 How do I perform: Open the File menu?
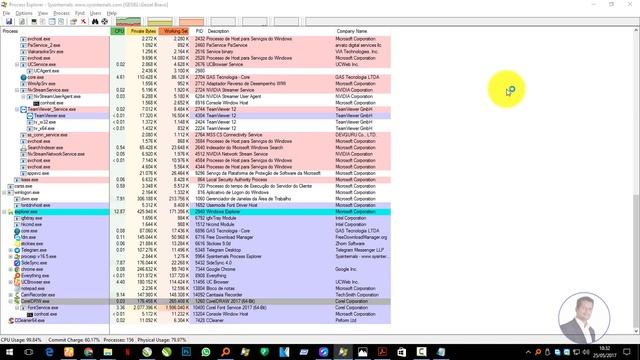[6, 13]
